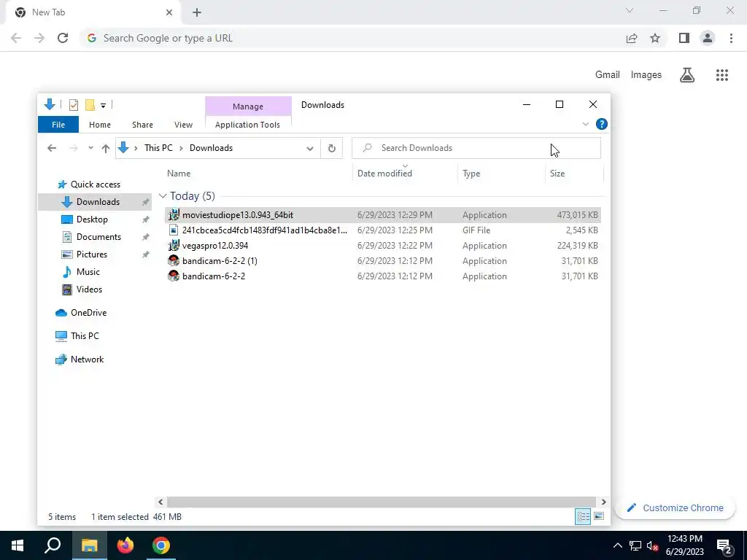Image resolution: width=747 pixels, height=560 pixels.
Task: Select Desktop in Quick access
Action: click(x=92, y=219)
